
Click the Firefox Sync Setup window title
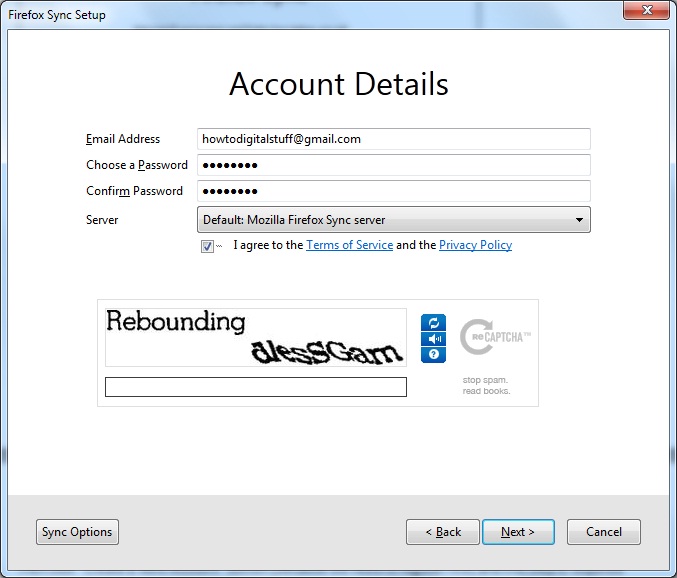pos(57,15)
